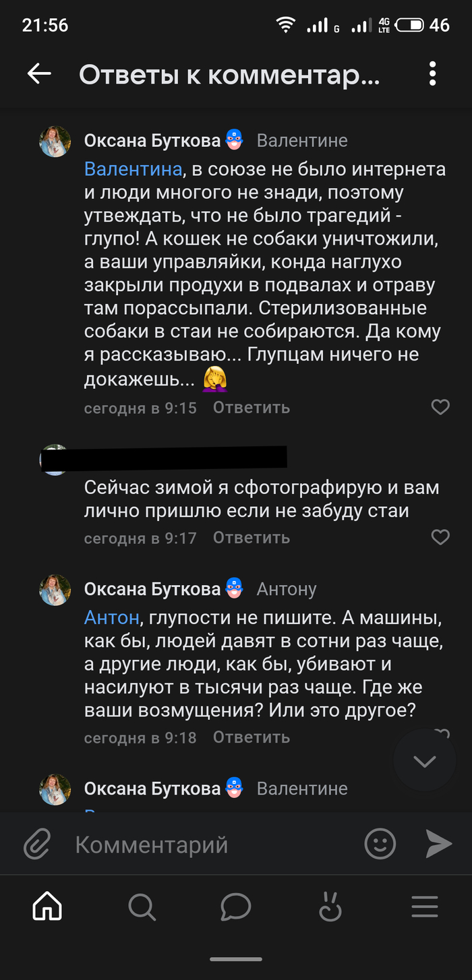This screenshot has height=980, width=472.
Task: Open the three-dot overflow menu
Action: (433, 74)
